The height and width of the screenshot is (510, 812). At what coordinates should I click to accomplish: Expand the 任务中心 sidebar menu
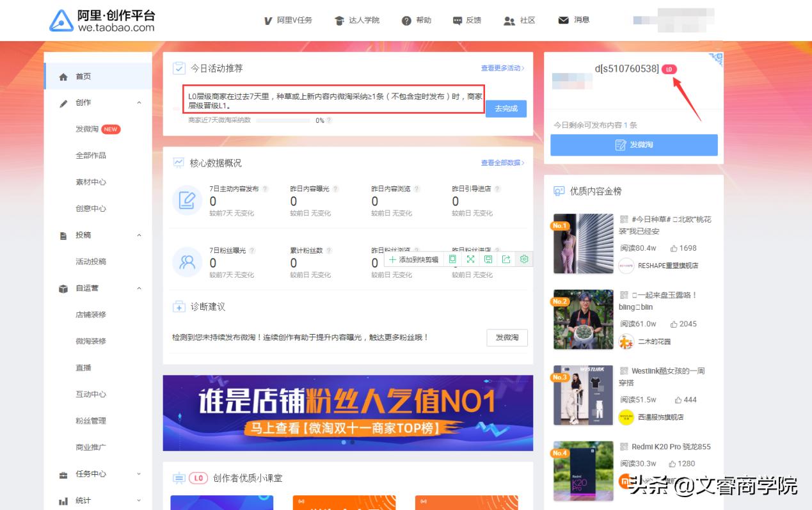[138, 474]
